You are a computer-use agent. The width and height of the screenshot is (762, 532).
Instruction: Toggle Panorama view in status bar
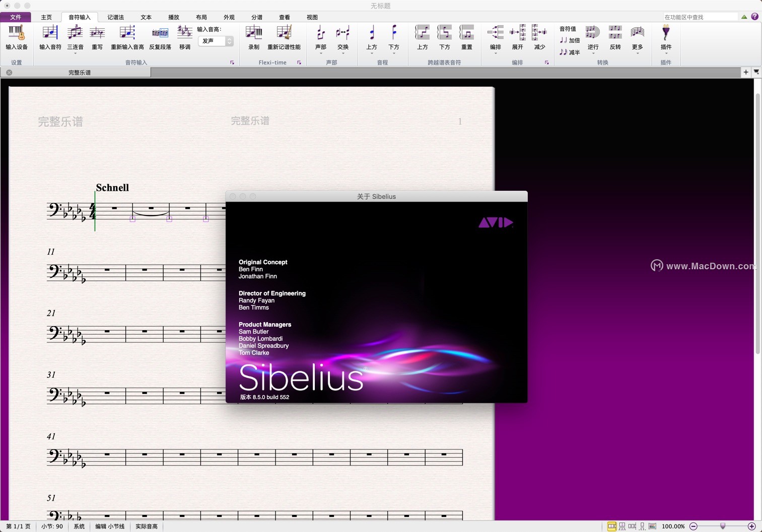pos(652,526)
